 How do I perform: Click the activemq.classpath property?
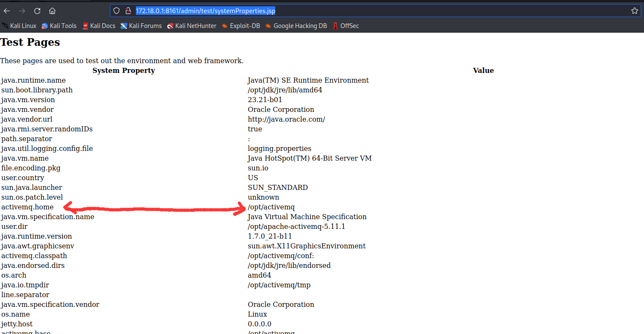coord(34,256)
